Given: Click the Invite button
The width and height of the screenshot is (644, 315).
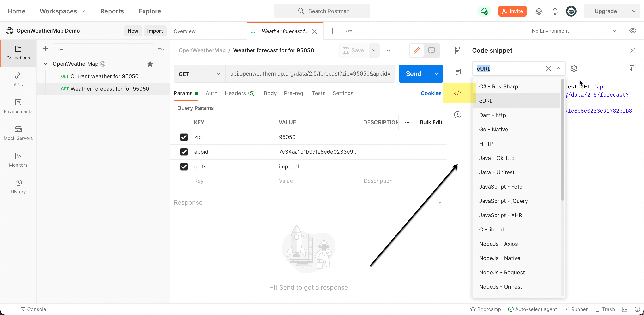Looking at the screenshot, I should click(512, 11).
